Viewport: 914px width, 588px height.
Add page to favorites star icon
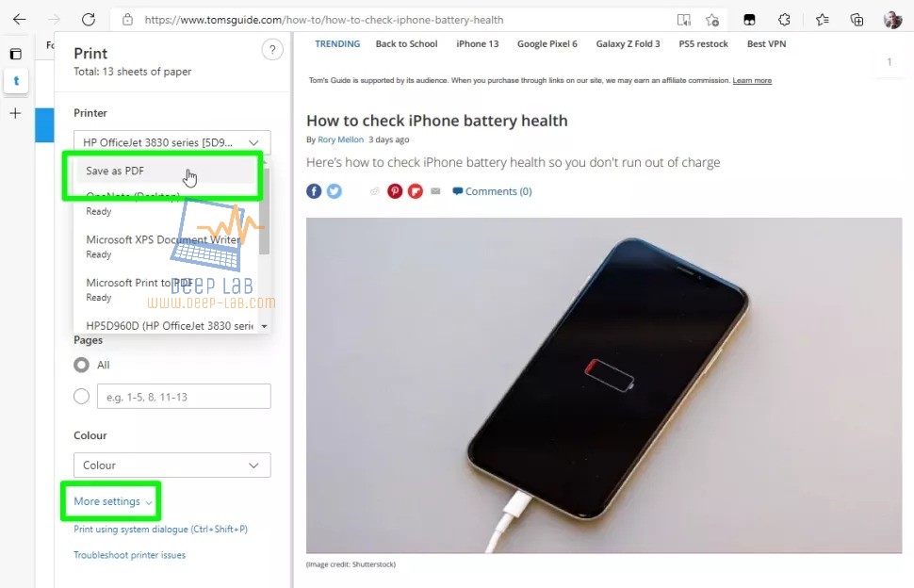coord(712,20)
